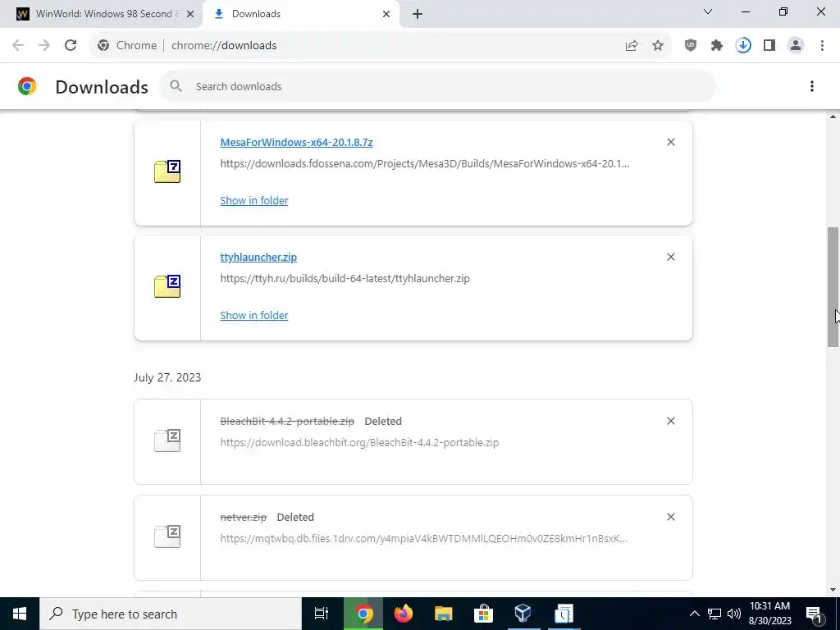Go back with the browser back arrow
This screenshot has height=630, width=840.
(18, 46)
